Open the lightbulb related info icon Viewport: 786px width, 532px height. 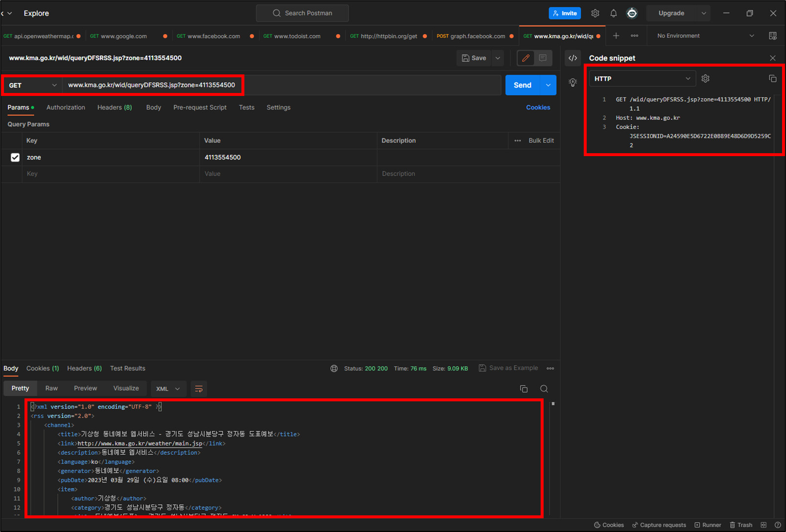point(573,82)
